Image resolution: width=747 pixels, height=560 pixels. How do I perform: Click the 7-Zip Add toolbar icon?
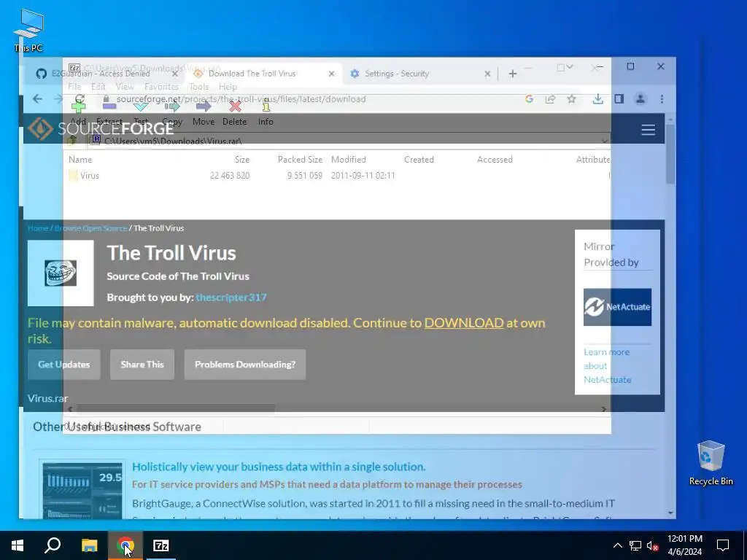point(78,106)
